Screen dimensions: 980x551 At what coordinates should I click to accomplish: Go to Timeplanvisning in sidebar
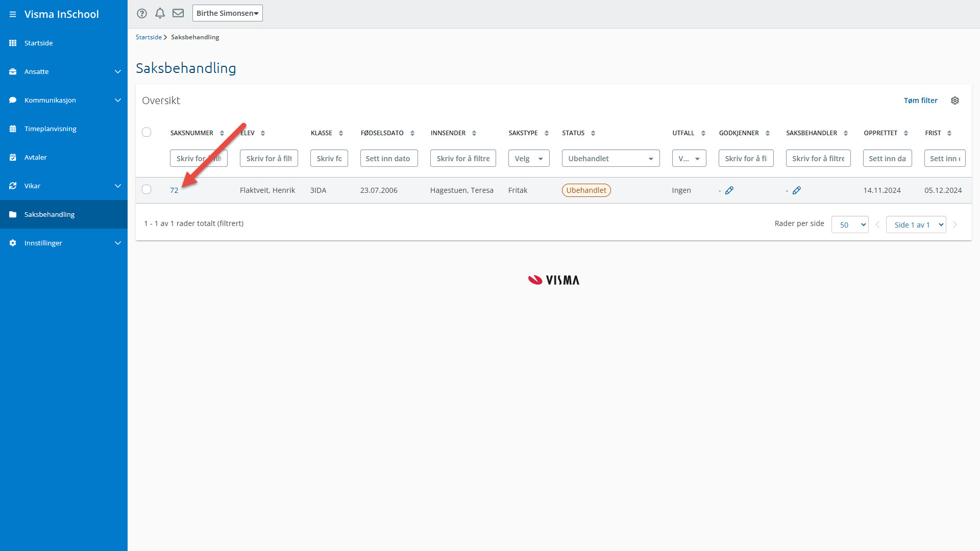(x=50, y=129)
